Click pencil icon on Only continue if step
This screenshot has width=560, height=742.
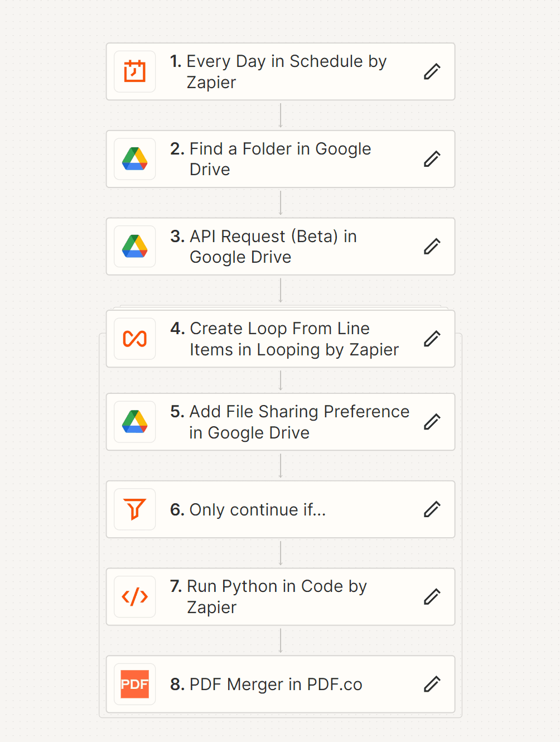click(432, 509)
